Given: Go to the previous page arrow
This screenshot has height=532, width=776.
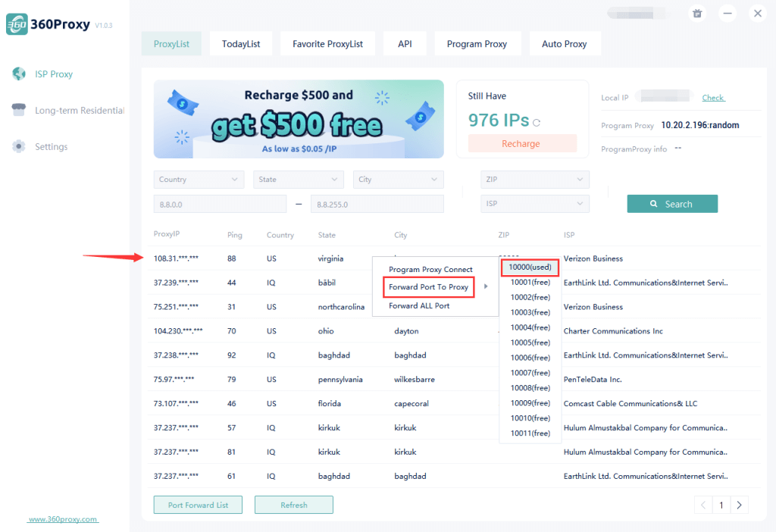Looking at the screenshot, I should tap(703, 505).
